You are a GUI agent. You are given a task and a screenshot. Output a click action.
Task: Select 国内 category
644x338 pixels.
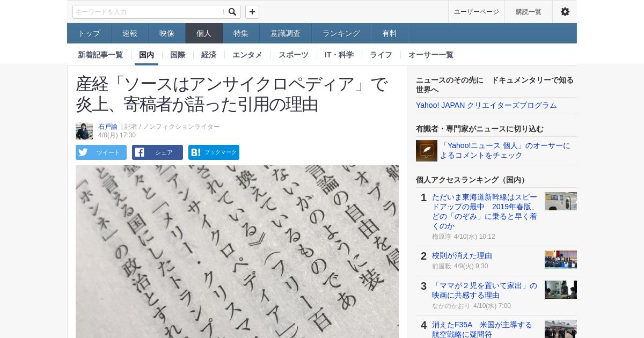(x=147, y=55)
